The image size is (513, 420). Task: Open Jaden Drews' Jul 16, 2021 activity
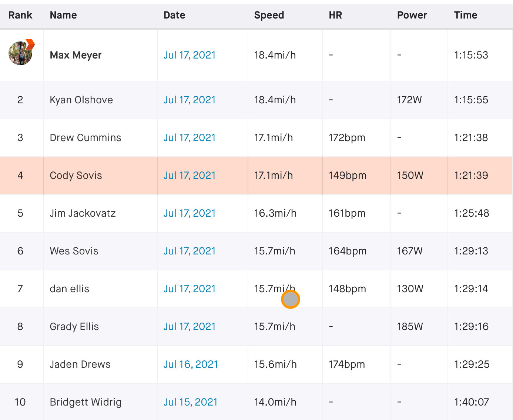[190, 364]
